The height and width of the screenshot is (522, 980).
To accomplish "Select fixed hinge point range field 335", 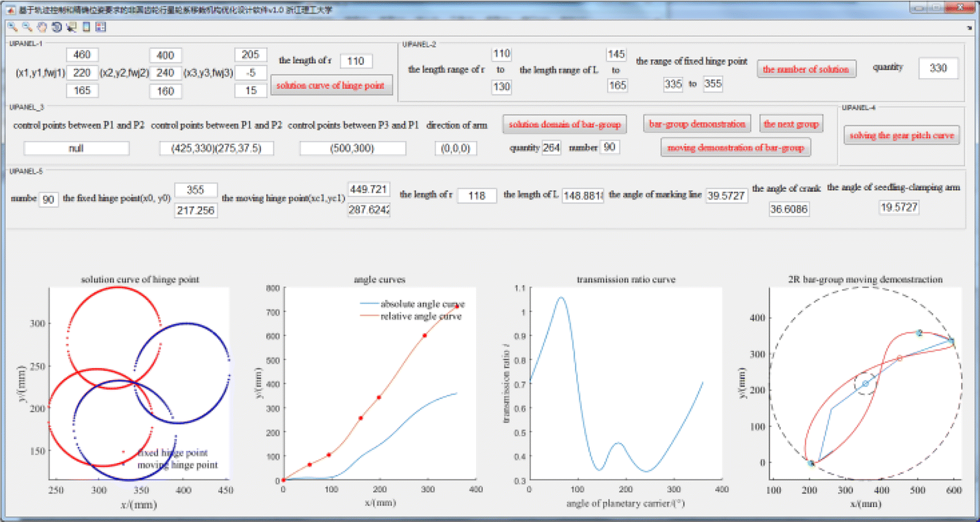I will point(673,84).
